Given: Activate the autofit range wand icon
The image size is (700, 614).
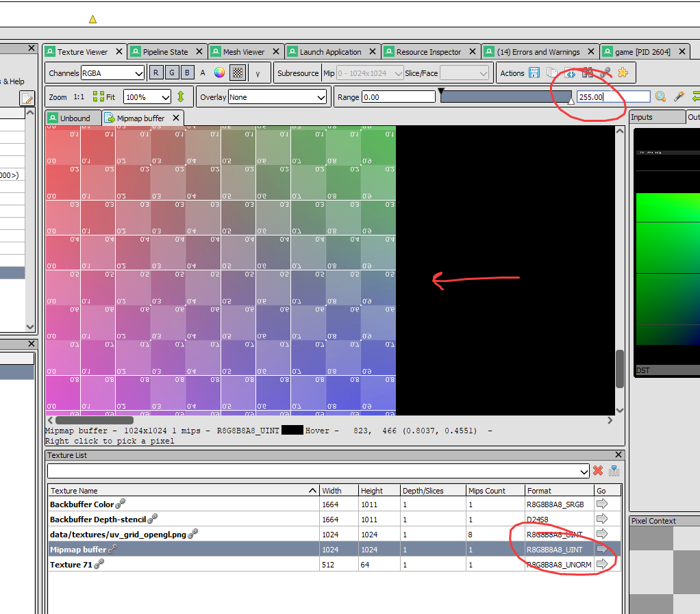Looking at the screenshot, I should [x=679, y=97].
